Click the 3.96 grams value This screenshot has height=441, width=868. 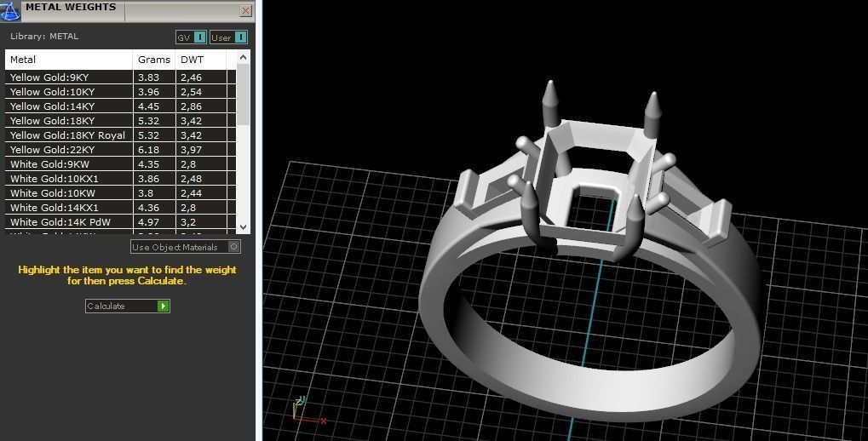click(x=148, y=92)
